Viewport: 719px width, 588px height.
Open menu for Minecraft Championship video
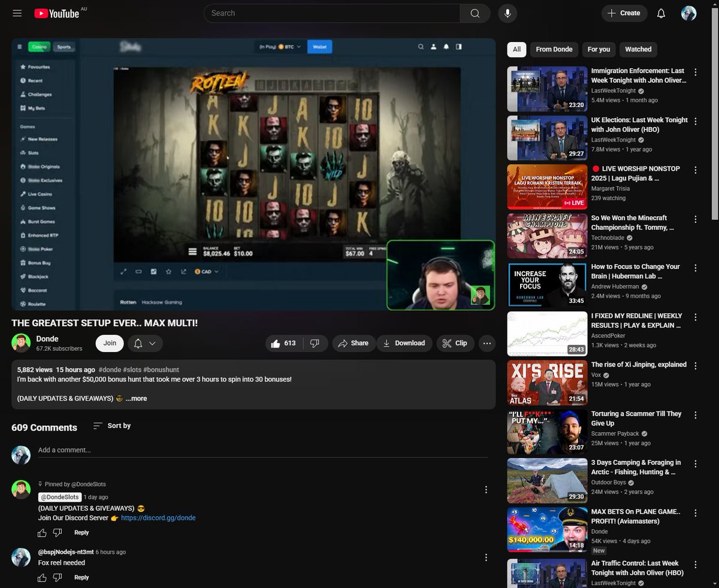[695, 219]
